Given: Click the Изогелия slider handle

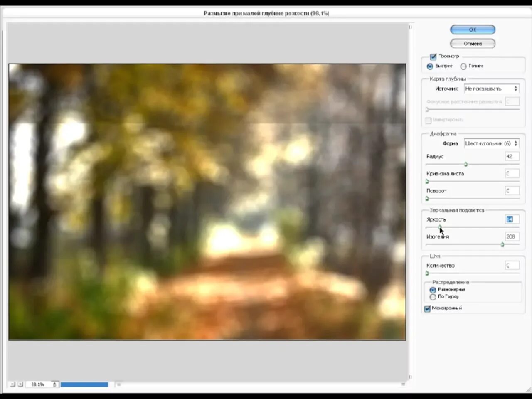Looking at the screenshot, I should pos(502,245).
